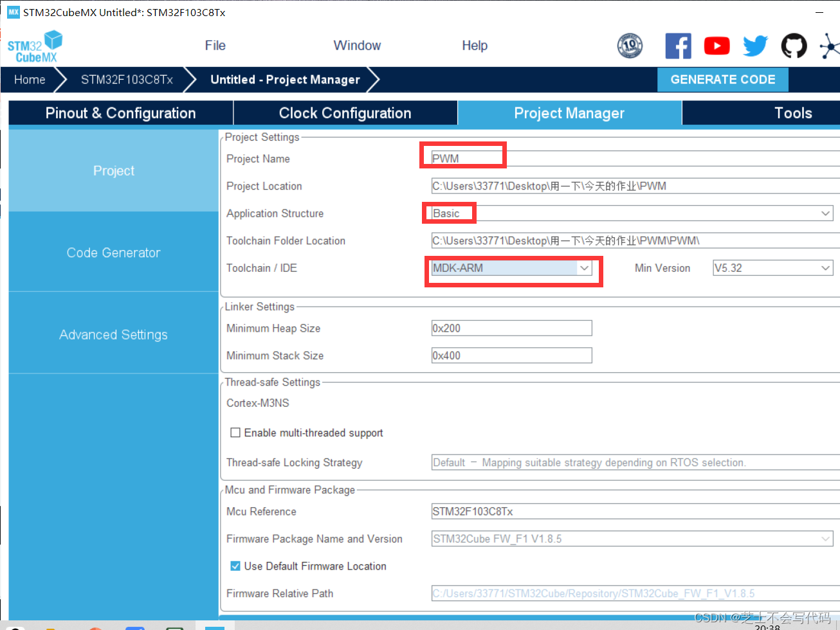Click the Thread-safe Locking Strategy label
The image size is (840, 630).
(x=295, y=462)
